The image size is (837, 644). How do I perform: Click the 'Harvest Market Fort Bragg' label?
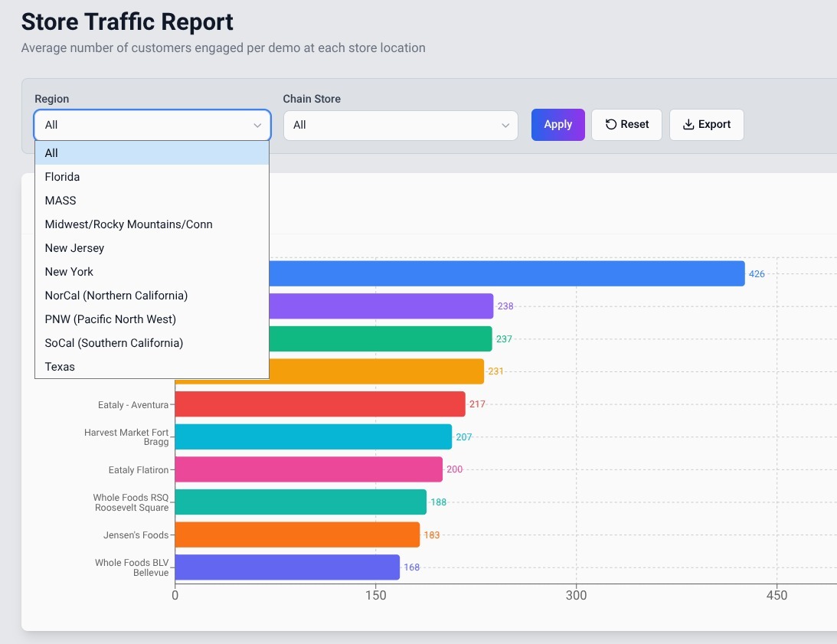coord(126,436)
